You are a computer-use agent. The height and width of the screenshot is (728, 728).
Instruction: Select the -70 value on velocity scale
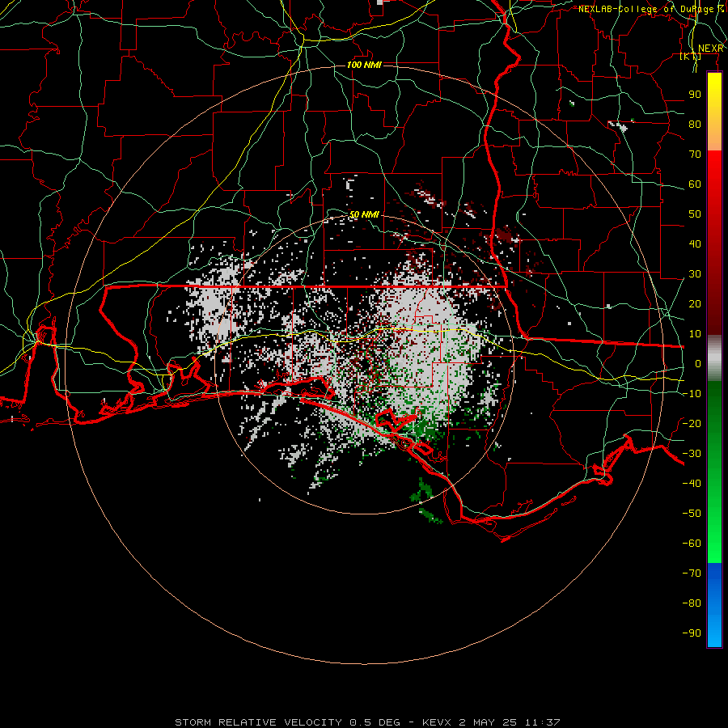pos(692,574)
